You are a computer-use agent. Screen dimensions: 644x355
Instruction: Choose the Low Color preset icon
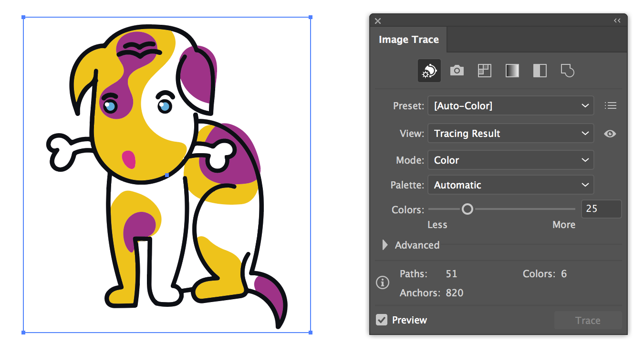[484, 71]
